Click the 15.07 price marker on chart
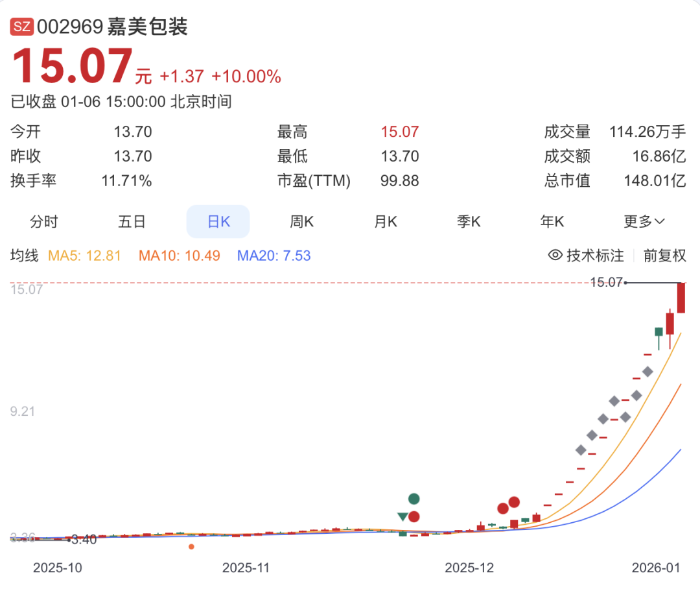The height and width of the screenshot is (589, 700). click(605, 282)
